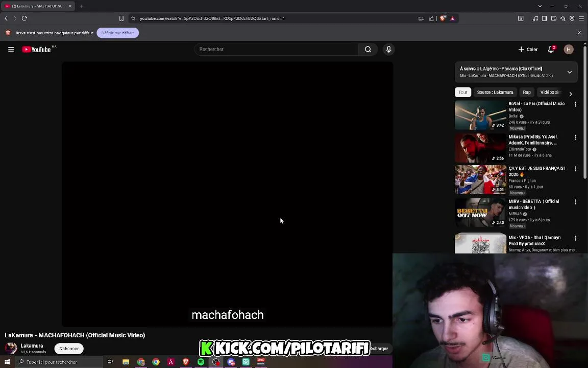588x368 pixels.
Task: Open the Brave Rewards triangle icon
Action: pyautogui.click(x=453, y=18)
